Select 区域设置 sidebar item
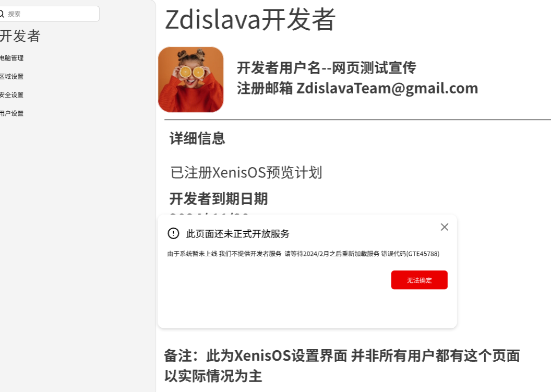The width and height of the screenshot is (551, 392). 11,76
